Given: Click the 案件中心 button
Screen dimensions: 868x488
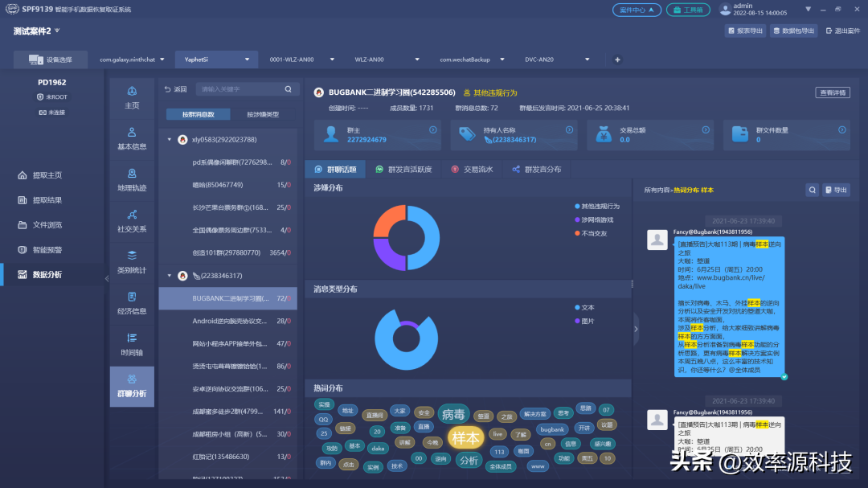Looking at the screenshot, I should (x=637, y=10).
